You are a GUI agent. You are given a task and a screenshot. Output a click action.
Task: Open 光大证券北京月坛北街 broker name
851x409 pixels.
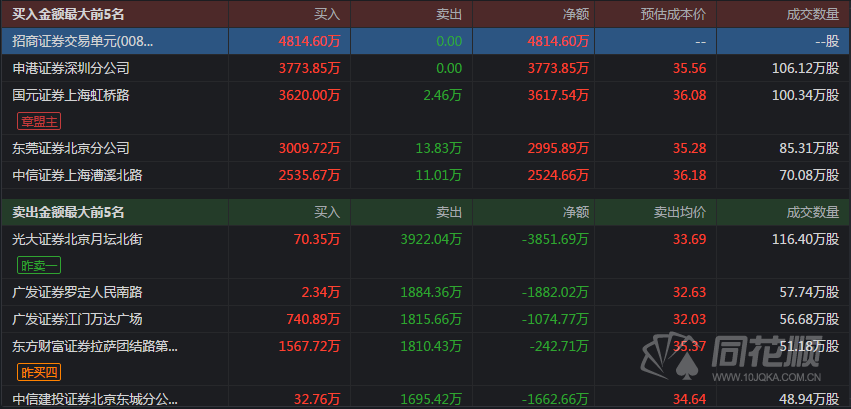tap(78, 239)
